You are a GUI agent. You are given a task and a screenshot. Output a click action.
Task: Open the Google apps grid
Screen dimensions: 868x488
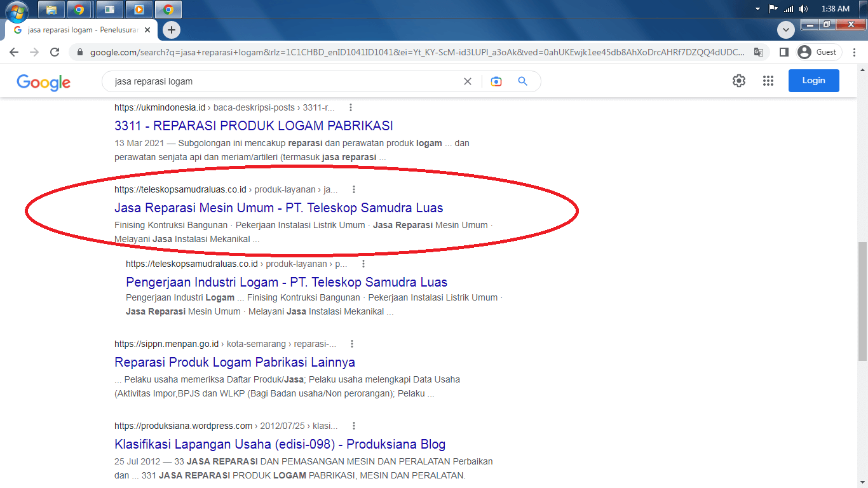pyautogui.click(x=768, y=81)
